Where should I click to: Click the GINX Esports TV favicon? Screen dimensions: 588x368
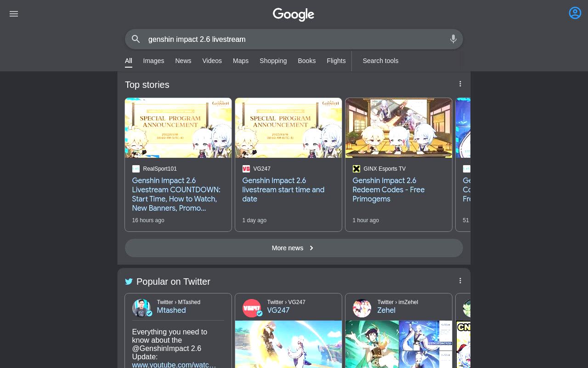click(356, 169)
